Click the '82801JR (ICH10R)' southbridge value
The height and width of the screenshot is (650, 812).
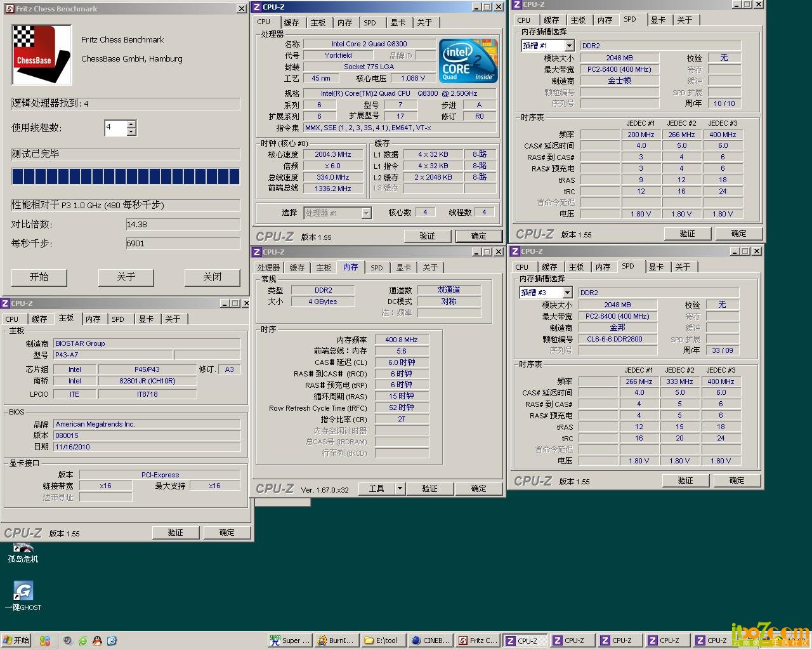(148, 381)
